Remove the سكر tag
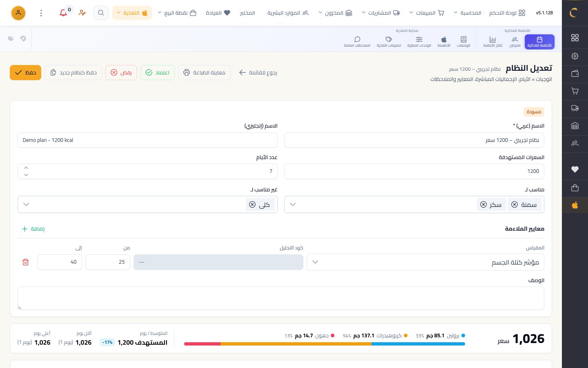 [483, 204]
